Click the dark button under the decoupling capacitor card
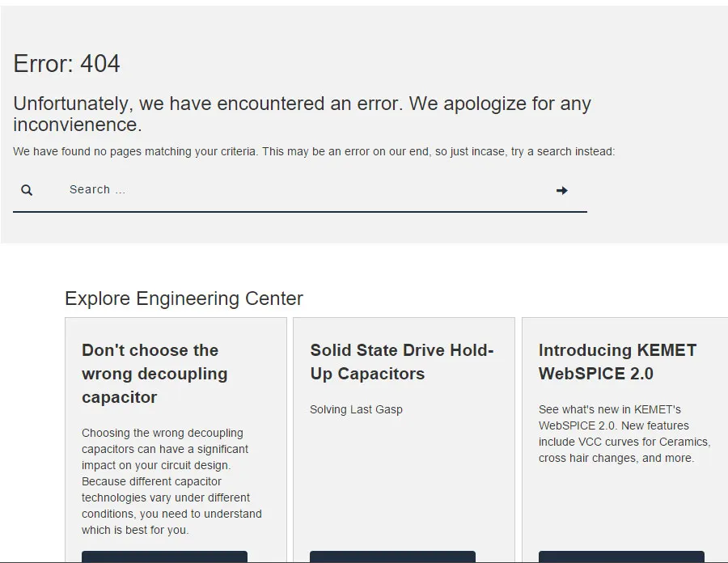The width and height of the screenshot is (728, 563). 163,558
